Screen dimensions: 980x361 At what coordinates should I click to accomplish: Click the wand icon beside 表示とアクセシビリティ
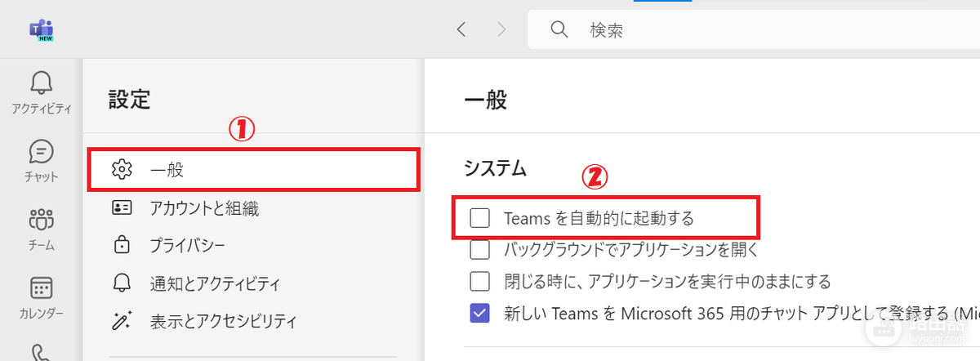pyautogui.click(x=122, y=321)
